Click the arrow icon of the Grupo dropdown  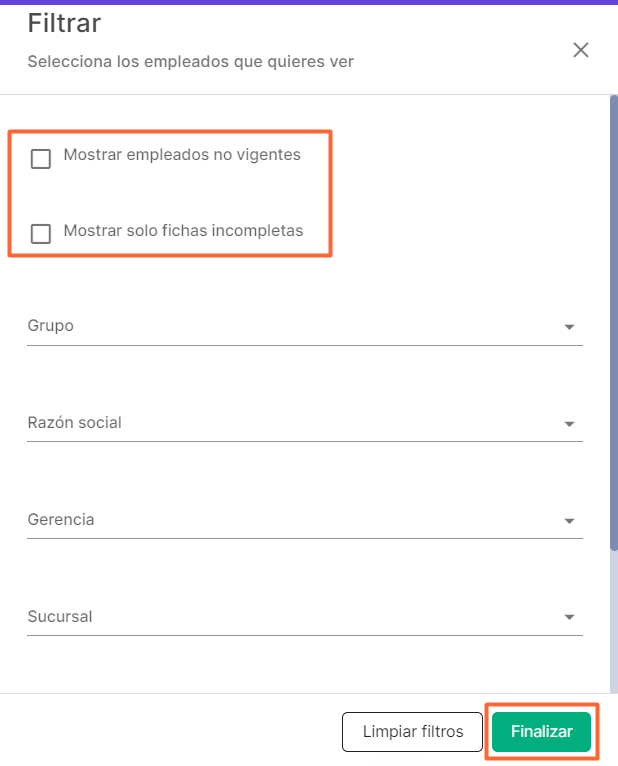coord(569,327)
